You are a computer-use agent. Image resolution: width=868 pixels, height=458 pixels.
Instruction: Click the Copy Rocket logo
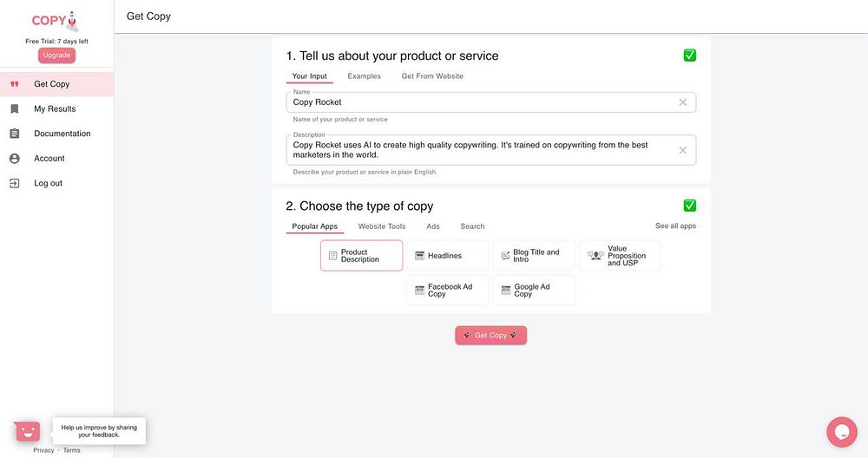[56, 20]
